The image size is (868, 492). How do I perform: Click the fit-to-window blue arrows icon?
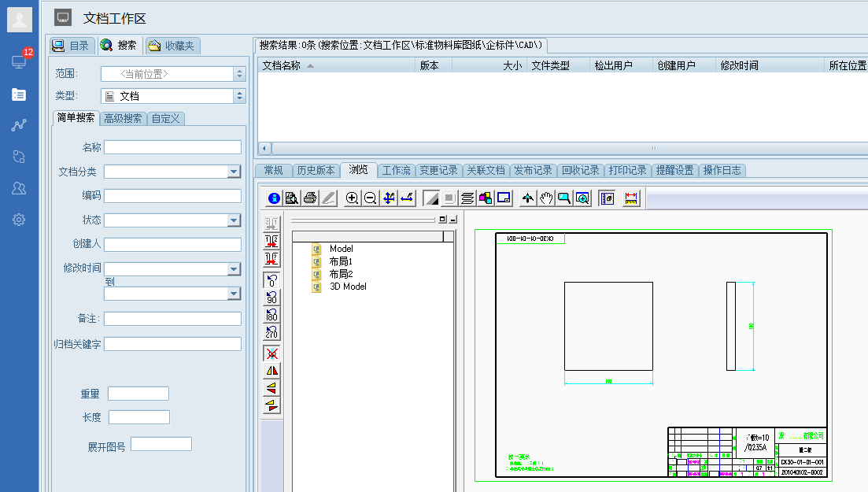point(390,198)
